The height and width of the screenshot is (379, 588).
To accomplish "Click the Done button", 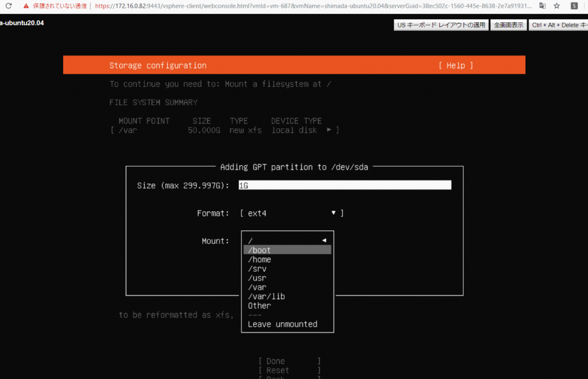I will (289, 361).
